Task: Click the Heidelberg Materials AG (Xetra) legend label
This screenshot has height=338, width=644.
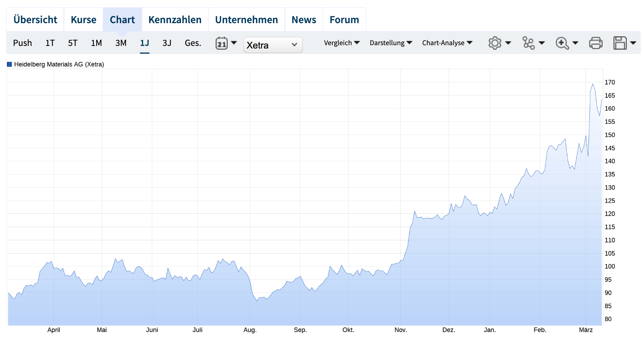Action: (59, 64)
